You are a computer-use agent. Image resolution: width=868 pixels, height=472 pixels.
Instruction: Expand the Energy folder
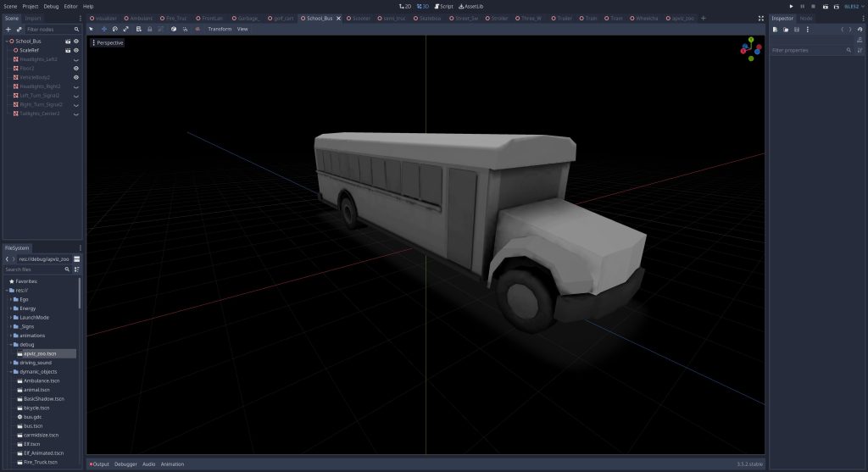[x=10, y=308]
